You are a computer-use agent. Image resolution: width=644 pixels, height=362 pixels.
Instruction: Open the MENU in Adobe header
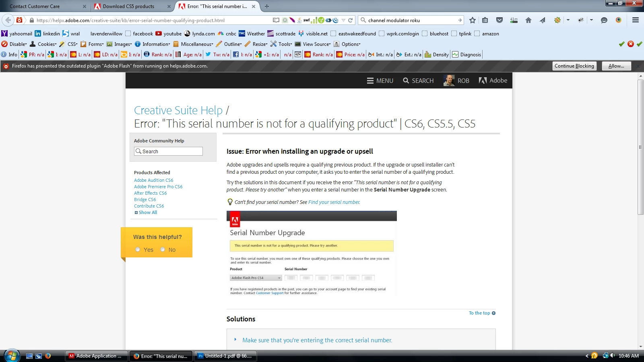coord(380,80)
